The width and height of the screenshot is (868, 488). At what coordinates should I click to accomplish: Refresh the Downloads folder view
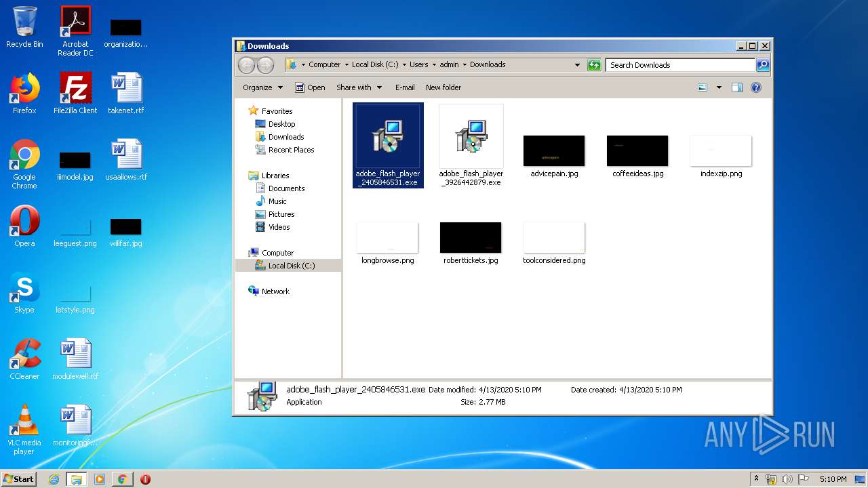pos(595,65)
